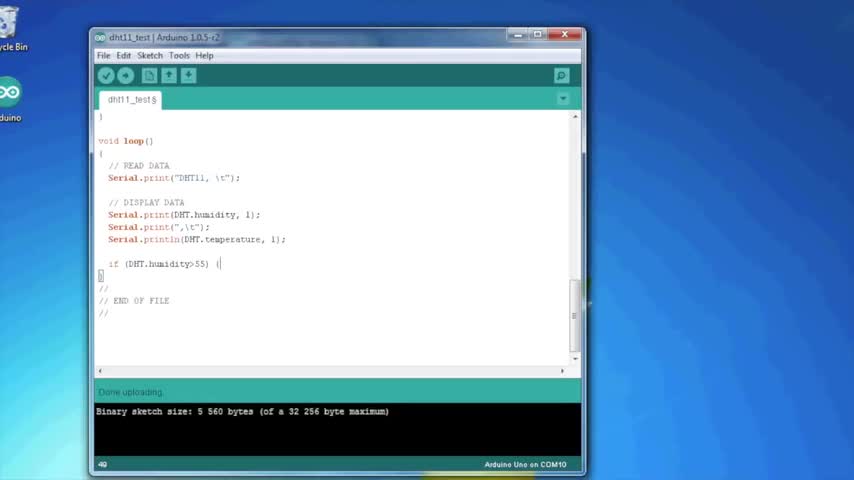Image resolution: width=854 pixels, height=480 pixels.
Task: Click the horizontal scroll right arrow
Action: pos(563,371)
